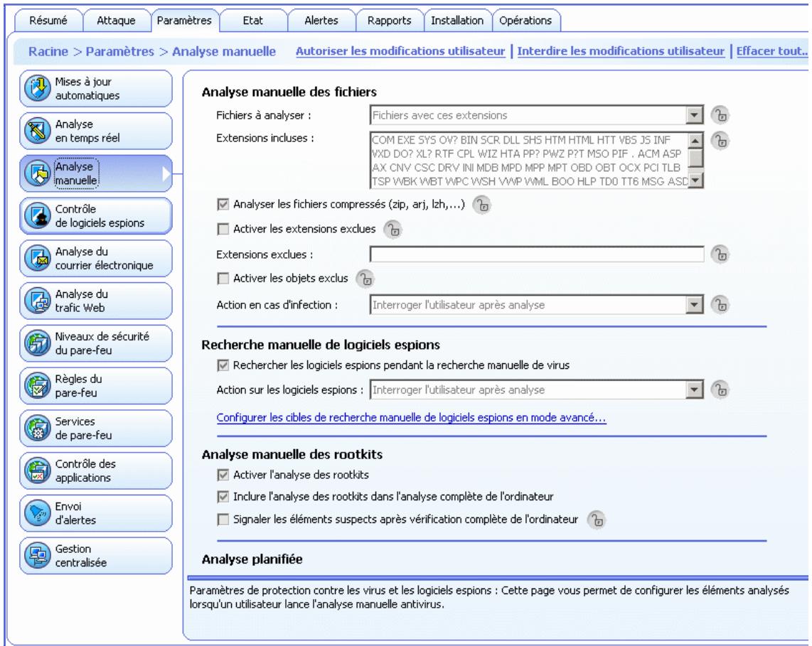
Task: Toggle the lock next to Extensions exclues field
Action: 720,254
